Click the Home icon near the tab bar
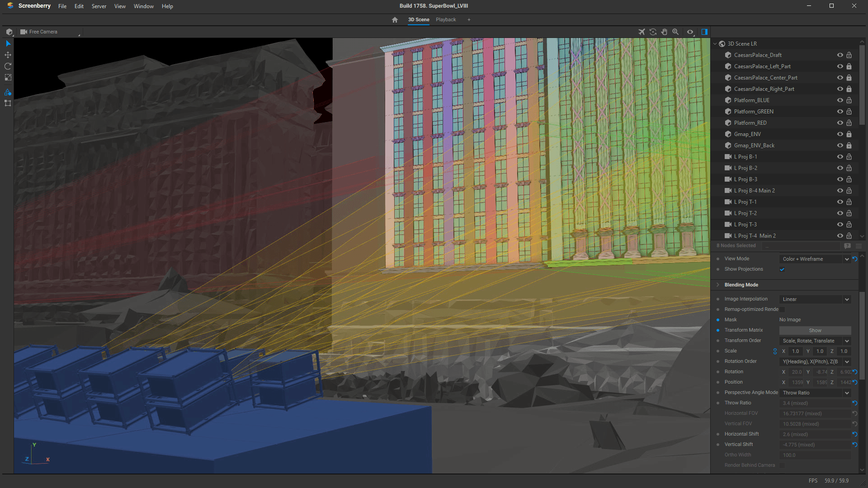The height and width of the screenshot is (488, 868). [394, 19]
